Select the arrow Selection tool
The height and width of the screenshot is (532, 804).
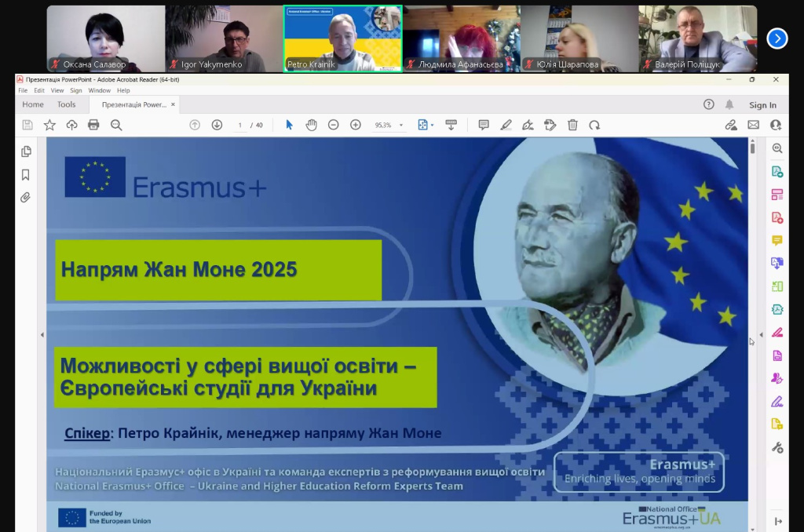coord(289,125)
